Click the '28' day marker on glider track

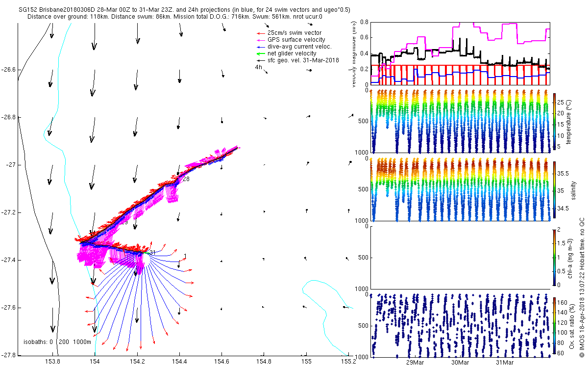[x=186, y=180]
